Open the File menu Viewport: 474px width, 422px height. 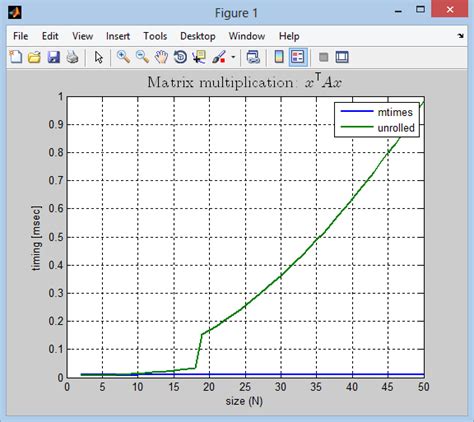click(x=20, y=36)
